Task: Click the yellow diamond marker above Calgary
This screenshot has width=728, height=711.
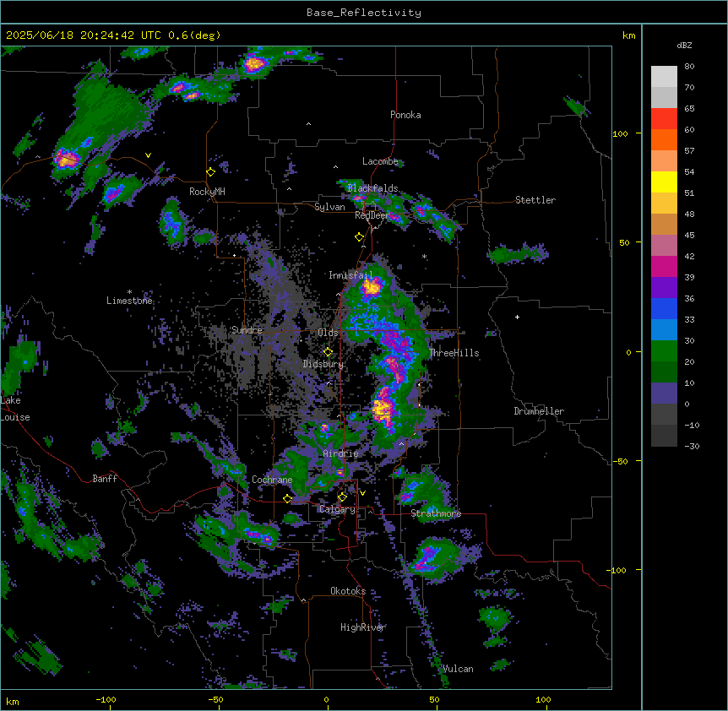Action: point(342,497)
